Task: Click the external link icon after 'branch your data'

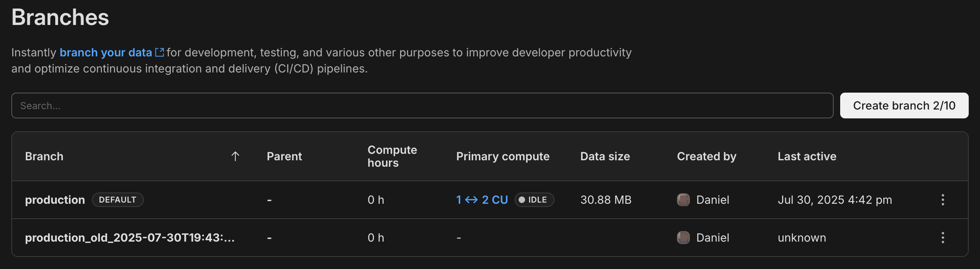Action: tap(160, 52)
